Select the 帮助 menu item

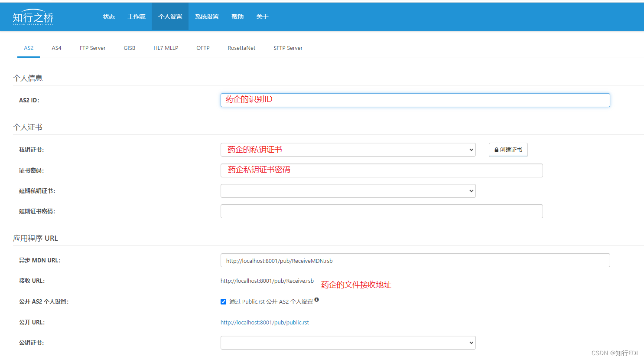coord(237,17)
